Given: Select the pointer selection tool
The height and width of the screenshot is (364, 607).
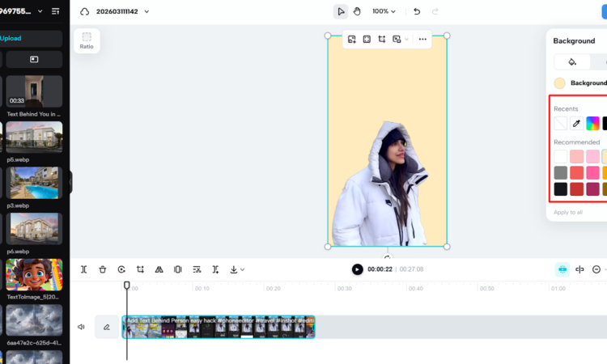Looking at the screenshot, I should 341,11.
